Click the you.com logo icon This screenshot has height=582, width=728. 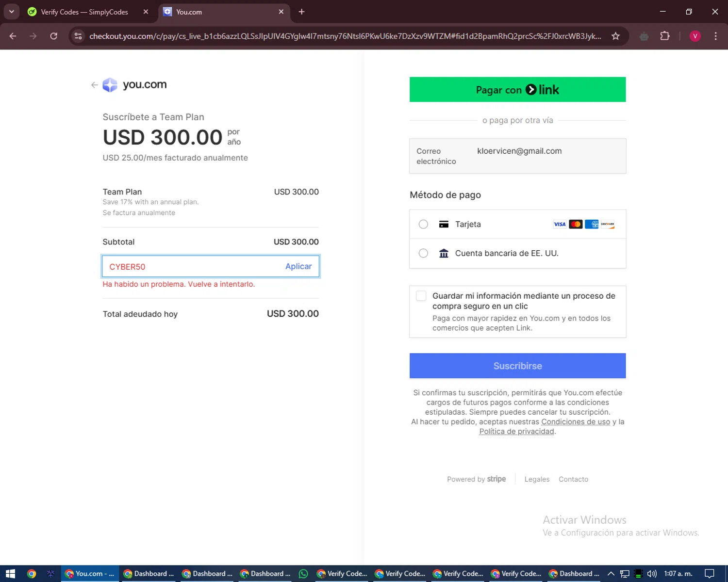110,85
